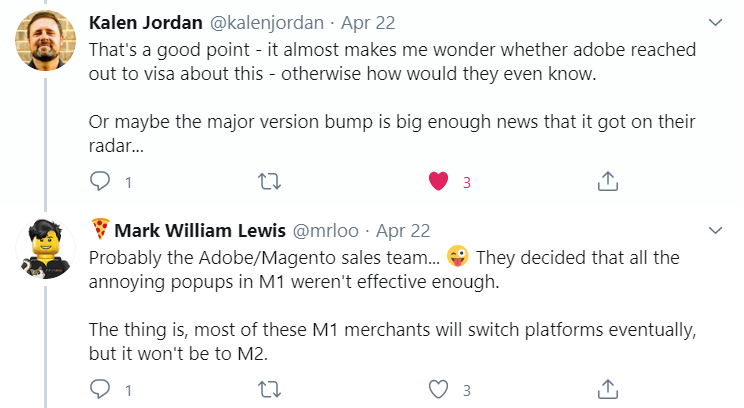Reply to Kalen Jordan's tweet

pos(100,181)
